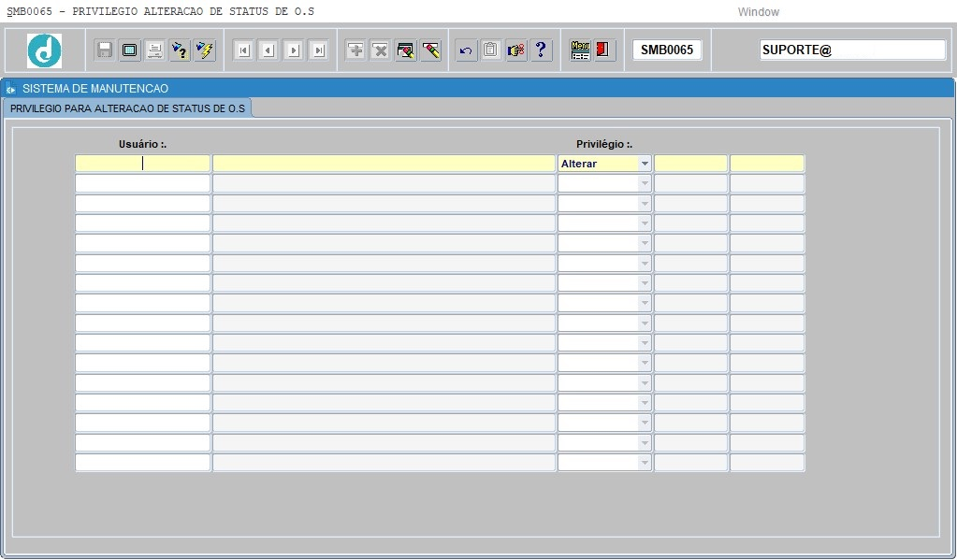Go to the next record
The width and height of the screenshot is (957, 560).
coord(293,50)
